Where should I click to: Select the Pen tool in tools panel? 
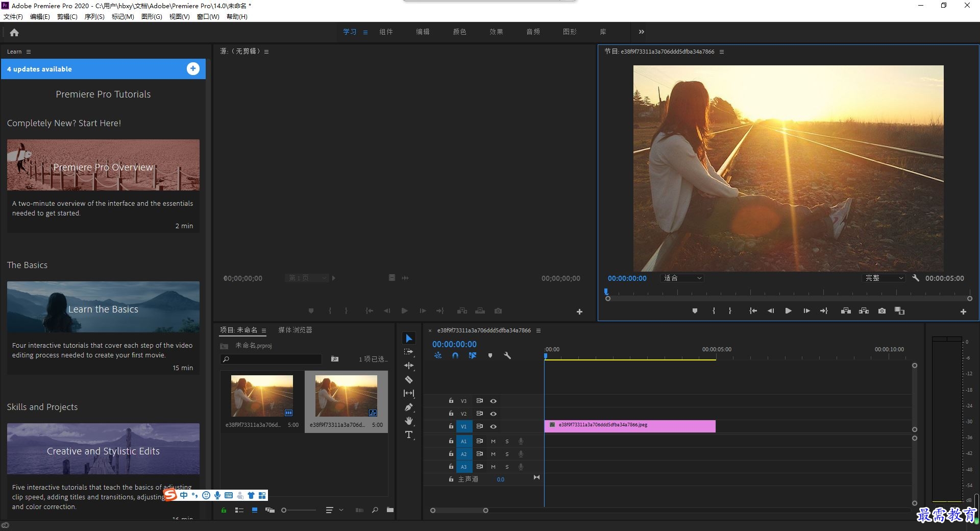(409, 407)
